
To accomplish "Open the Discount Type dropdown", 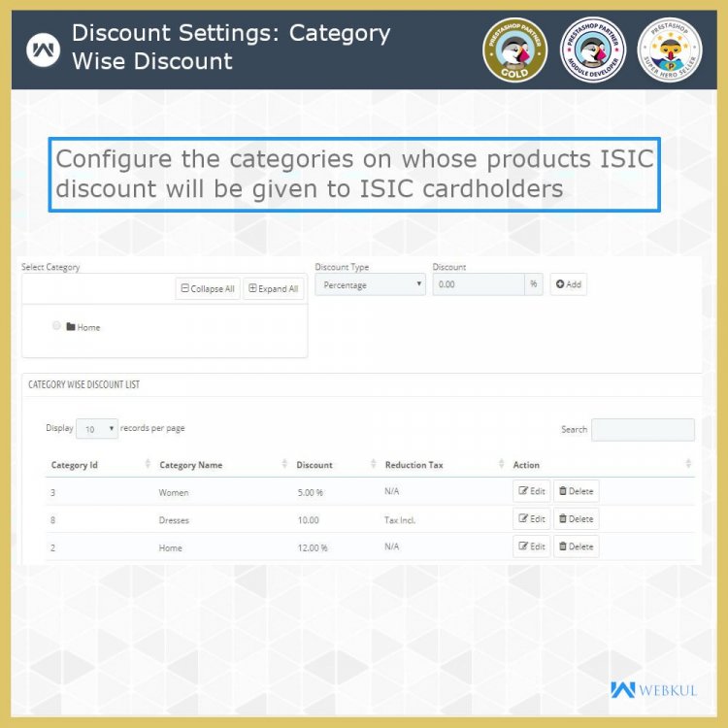I will coord(370,284).
